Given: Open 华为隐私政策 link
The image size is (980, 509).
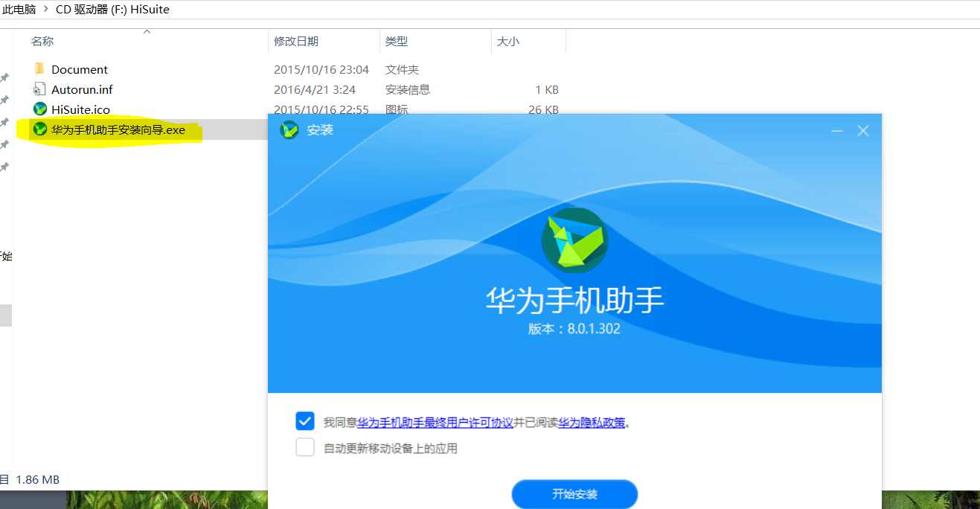Looking at the screenshot, I should tap(592, 423).
